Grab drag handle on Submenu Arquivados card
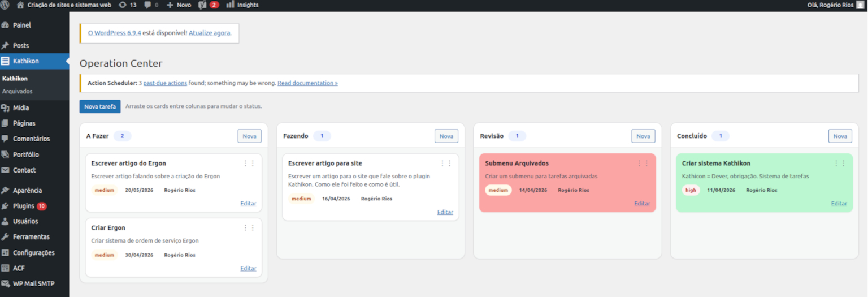The image size is (868, 297). click(643, 163)
